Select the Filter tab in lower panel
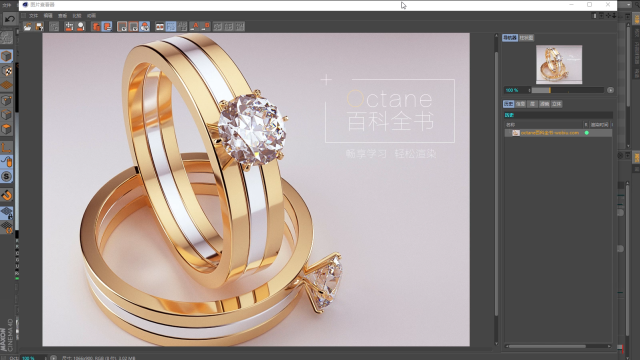Viewport: 640px width, 360px height. pos(544,104)
